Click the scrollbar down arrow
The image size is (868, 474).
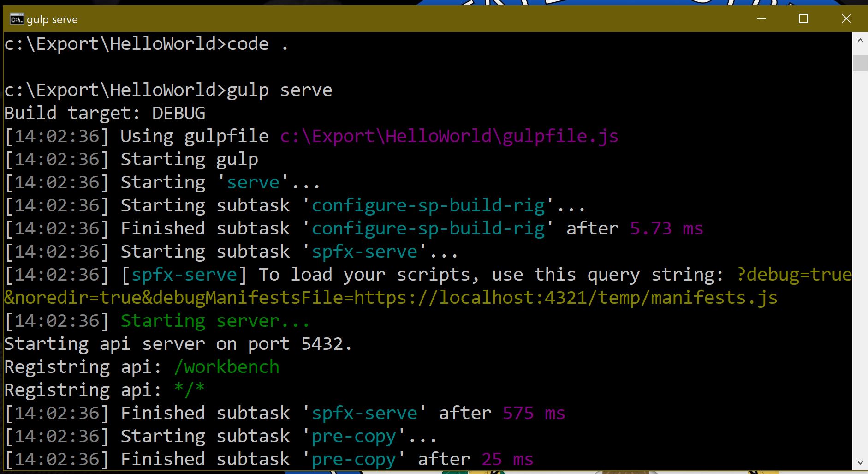tap(860, 462)
